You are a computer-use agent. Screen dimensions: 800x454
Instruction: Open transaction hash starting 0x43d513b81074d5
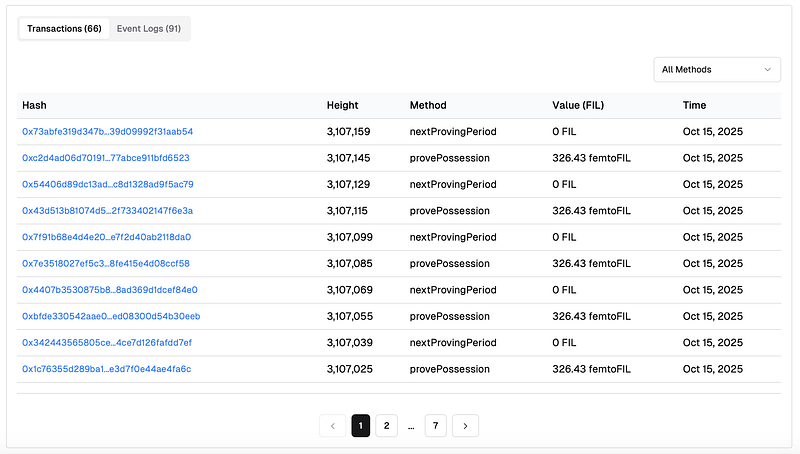tap(107, 211)
